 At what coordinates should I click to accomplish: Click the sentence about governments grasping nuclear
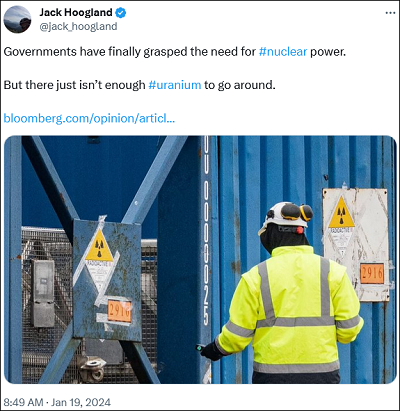(x=175, y=52)
